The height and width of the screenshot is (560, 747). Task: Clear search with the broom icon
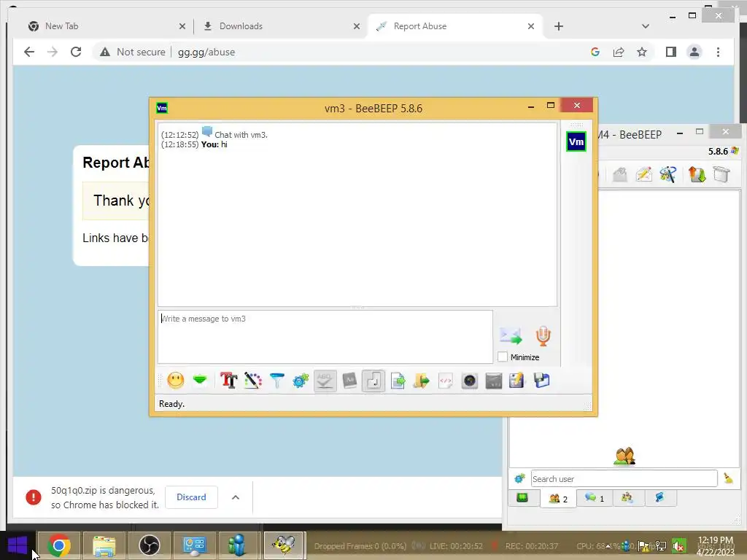pyautogui.click(x=729, y=478)
